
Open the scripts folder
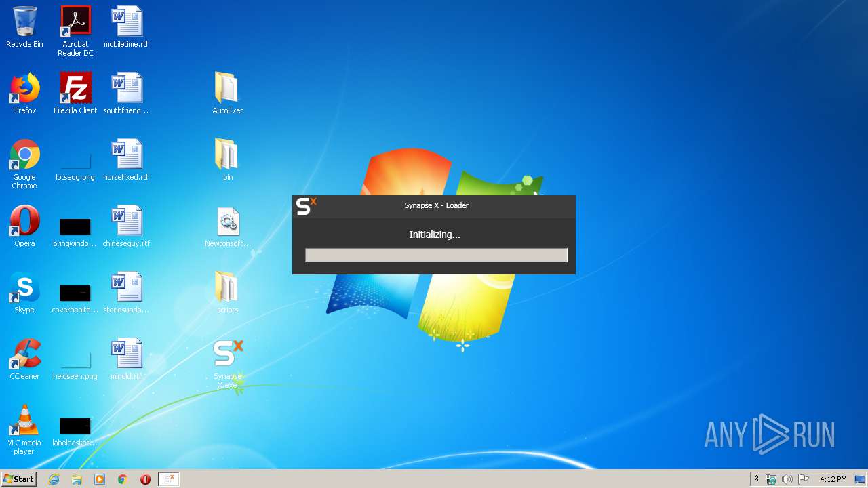click(x=228, y=293)
